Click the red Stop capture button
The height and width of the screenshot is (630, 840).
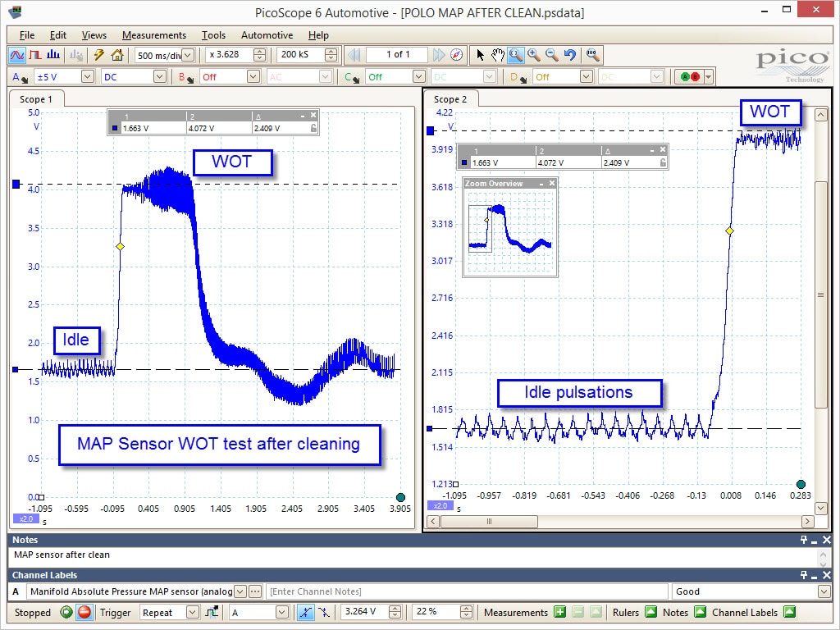click(84, 612)
